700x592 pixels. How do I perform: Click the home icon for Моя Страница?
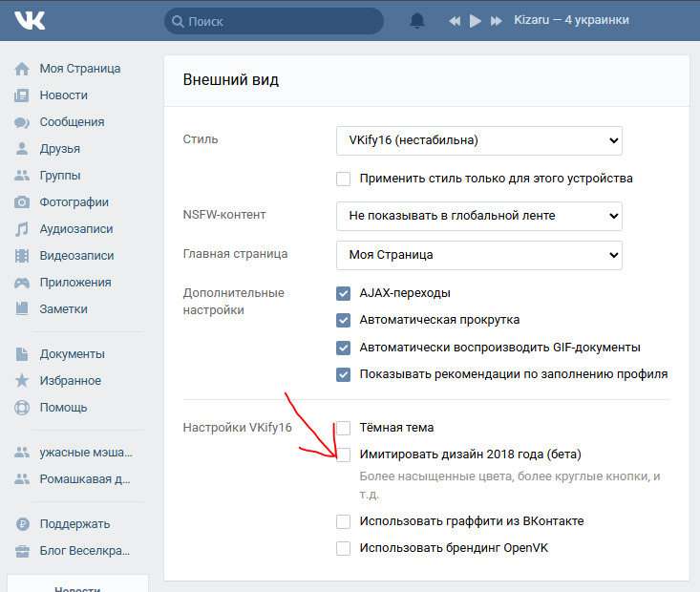click(22, 69)
